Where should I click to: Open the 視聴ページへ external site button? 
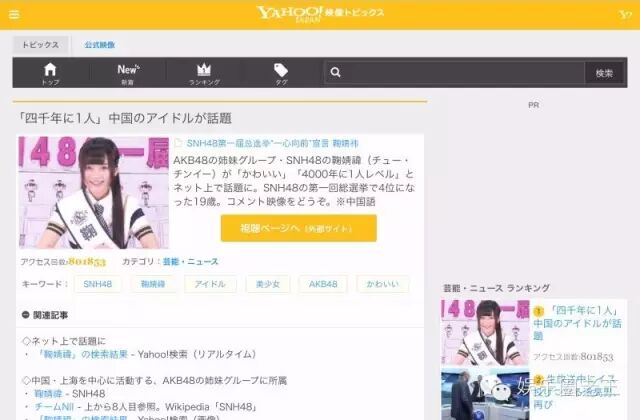[x=298, y=228]
